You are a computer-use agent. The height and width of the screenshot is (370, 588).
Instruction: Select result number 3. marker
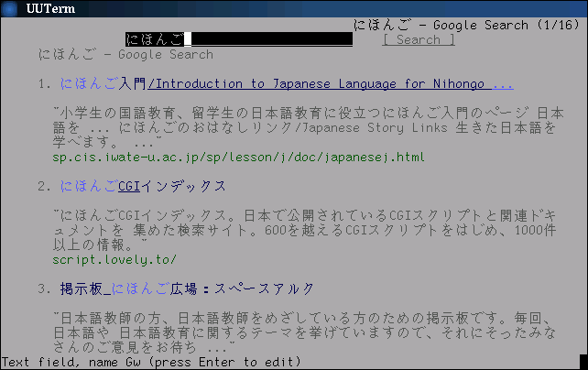pyautogui.click(x=45, y=288)
